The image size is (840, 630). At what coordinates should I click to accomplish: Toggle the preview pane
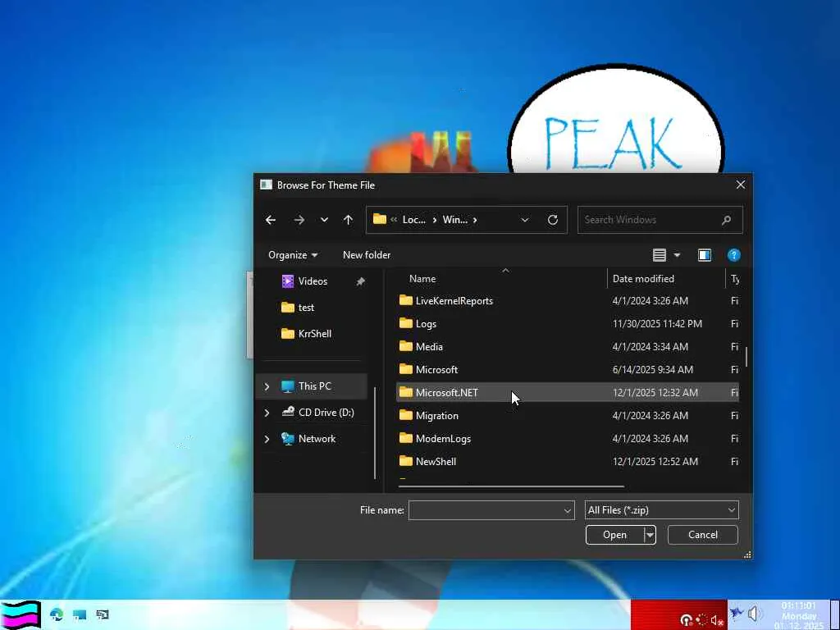(x=705, y=255)
